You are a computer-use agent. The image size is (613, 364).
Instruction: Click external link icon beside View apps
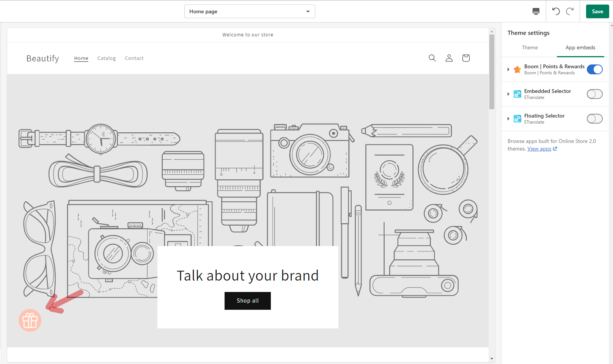(555, 149)
